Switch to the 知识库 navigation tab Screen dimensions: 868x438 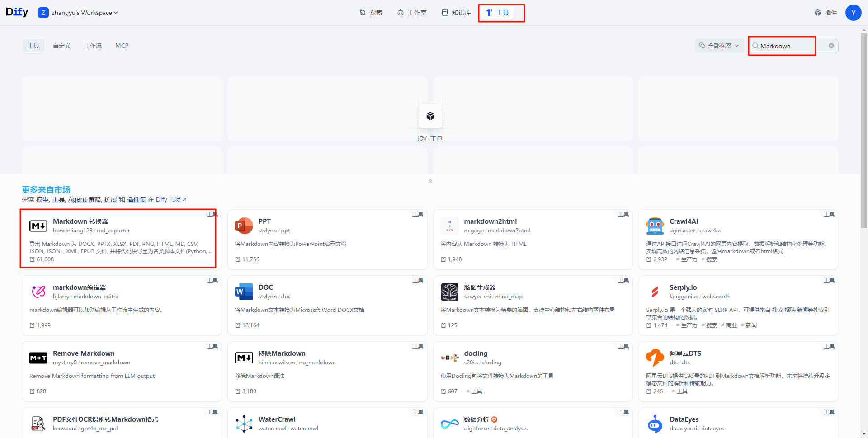click(457, 13)
